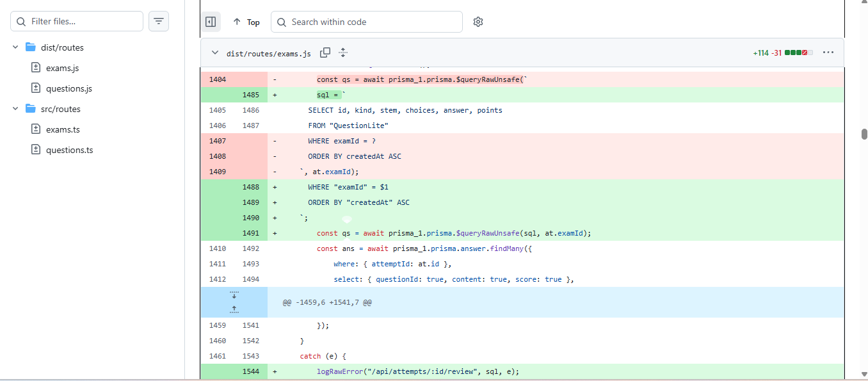Screen dimensions: 868x381
Task: Click the questions.ts modified file icon
Action: [36, 150]
